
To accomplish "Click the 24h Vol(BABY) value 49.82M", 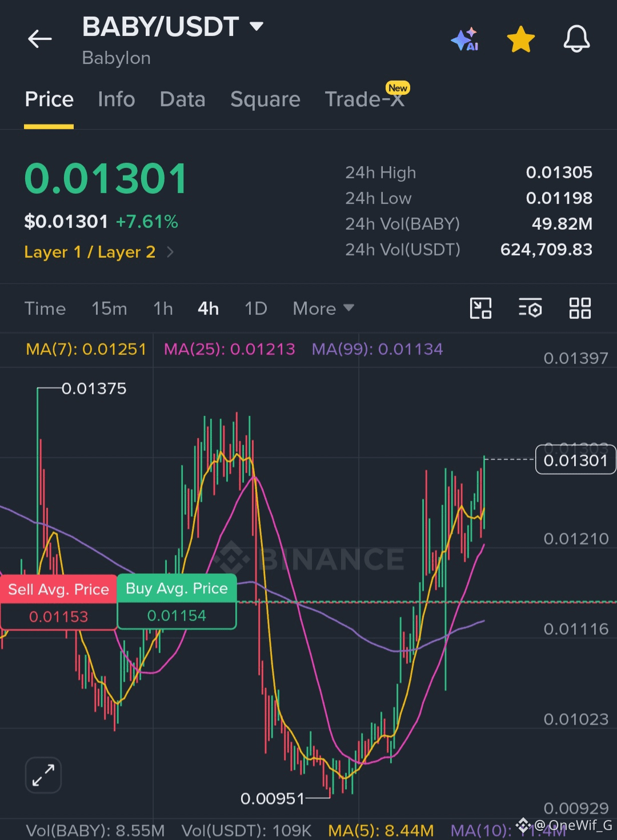I will 562,224.
